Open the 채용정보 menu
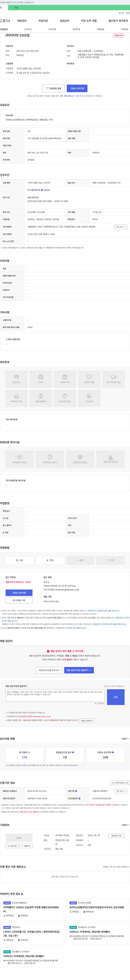This screenshot has height=980, width=130. [22, 21]
